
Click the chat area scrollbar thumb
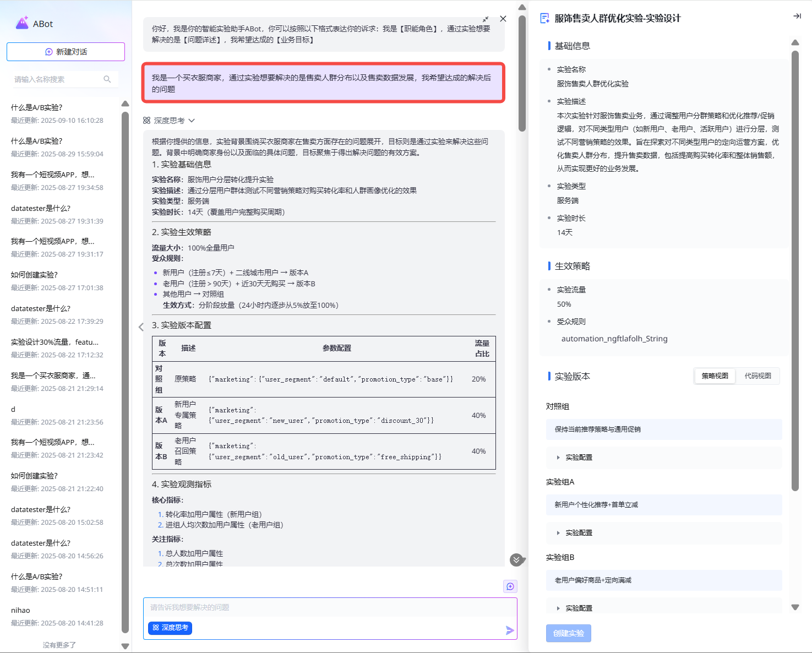[522, 73]
